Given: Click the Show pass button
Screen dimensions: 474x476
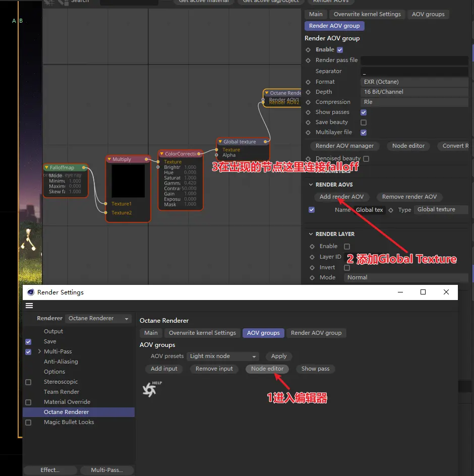Looking at the screenshot, I should [315, 369].
